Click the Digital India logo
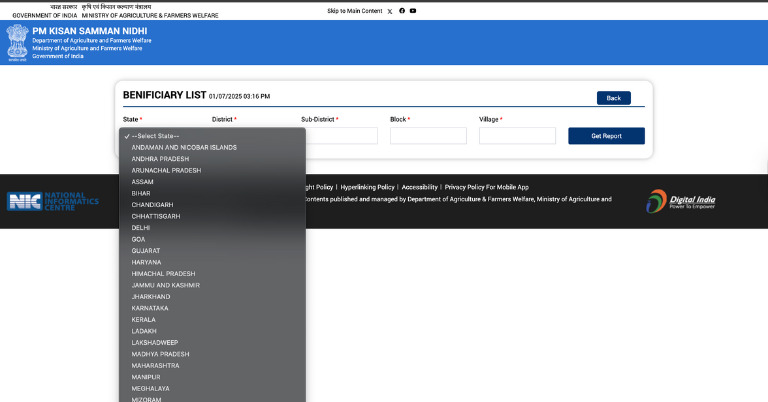The height and width of the screenshot is (402, 768). click(681, 201)
